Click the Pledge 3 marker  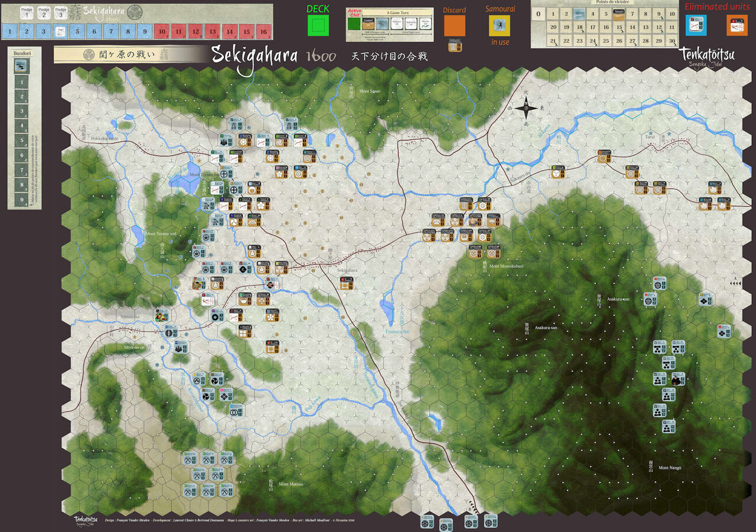pyautogui.click(x=60, y=12)
